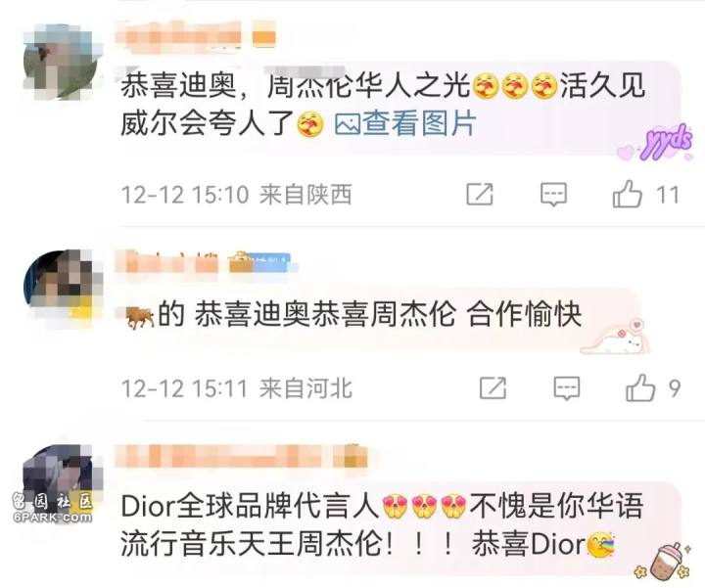Like the comment with 11 likes
The height and width of the screenshot is (588, 705).
pyautogui.click(x=627, y=194)
